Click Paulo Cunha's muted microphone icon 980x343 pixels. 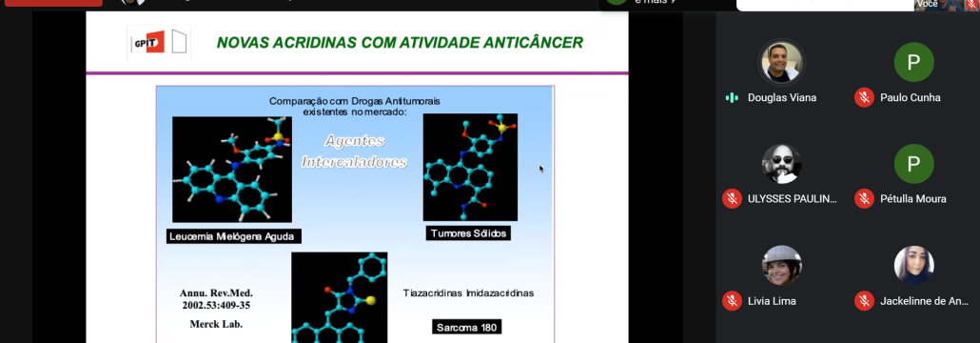click(864, 97)
